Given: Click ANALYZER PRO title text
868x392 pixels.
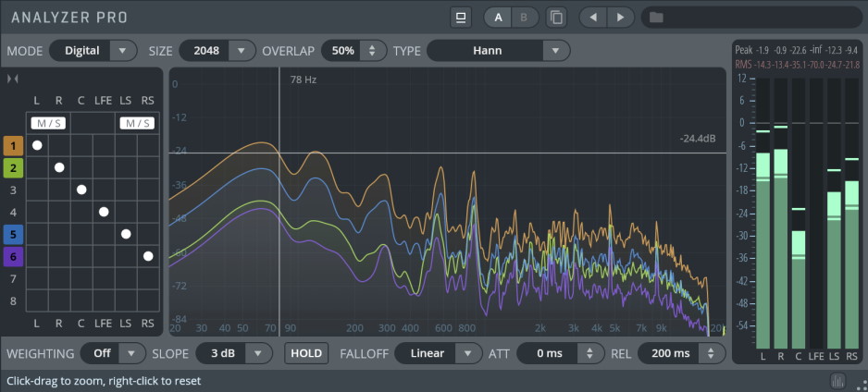Looking at the screenshot, I should pos(69,18).
